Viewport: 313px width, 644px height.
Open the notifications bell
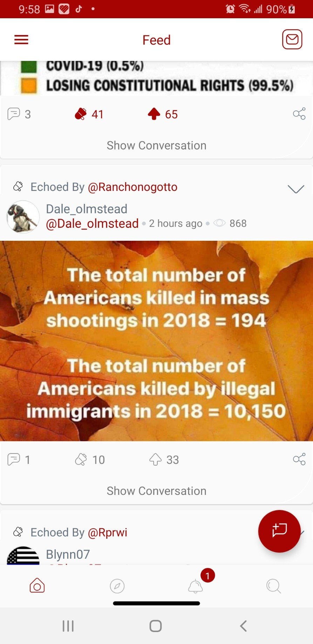[x=196, y=586]
